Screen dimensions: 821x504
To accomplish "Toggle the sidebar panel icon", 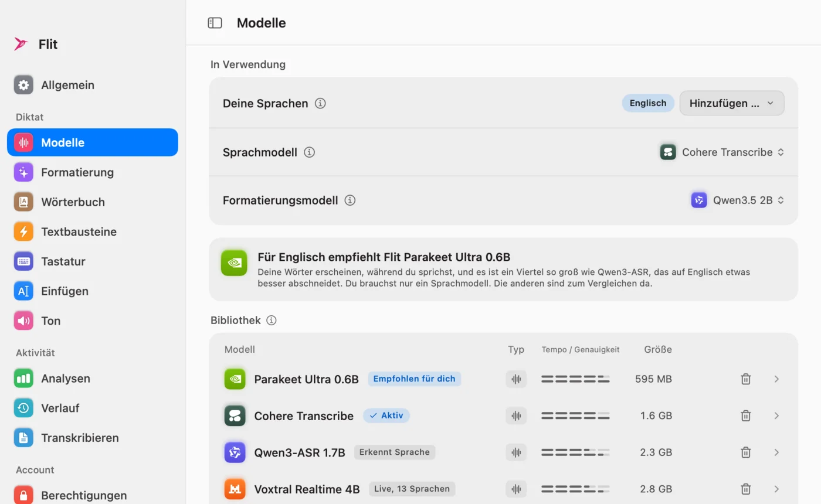I will [x=215, y=23].
